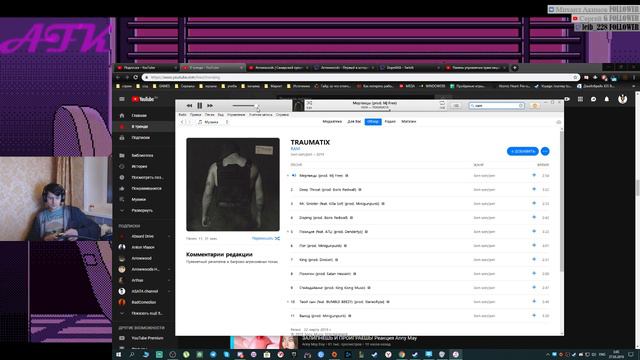640x360 pixels.
Task: Clear the iTunes search field
Action: click(521, 106)
